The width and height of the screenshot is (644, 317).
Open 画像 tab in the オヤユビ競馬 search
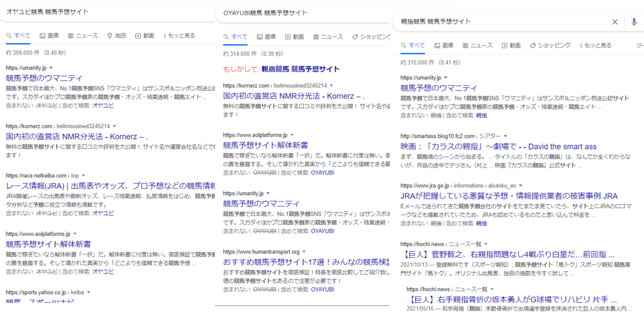pyautogui.click(x=49, y=35)
